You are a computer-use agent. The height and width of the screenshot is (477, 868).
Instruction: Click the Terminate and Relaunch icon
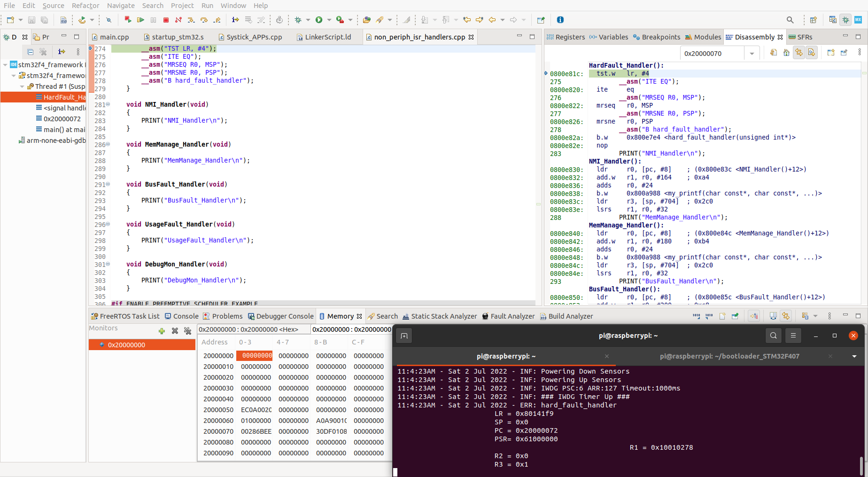[128, 20]
